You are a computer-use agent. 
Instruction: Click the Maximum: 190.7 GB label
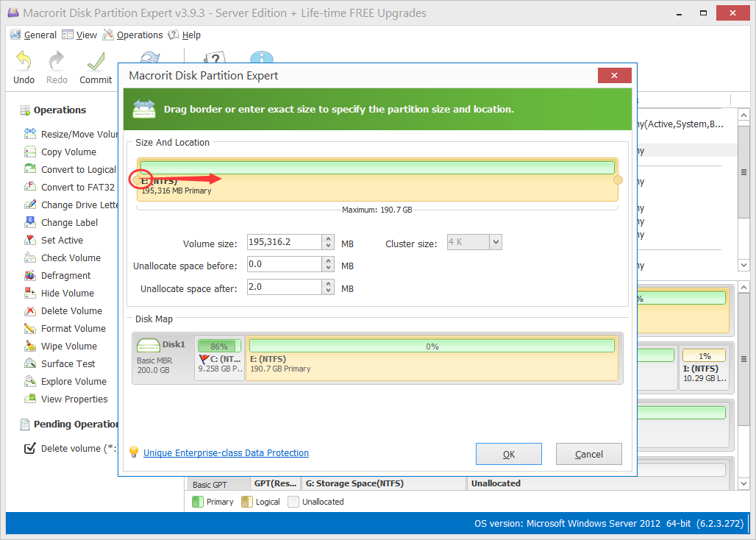pos(377,210)
